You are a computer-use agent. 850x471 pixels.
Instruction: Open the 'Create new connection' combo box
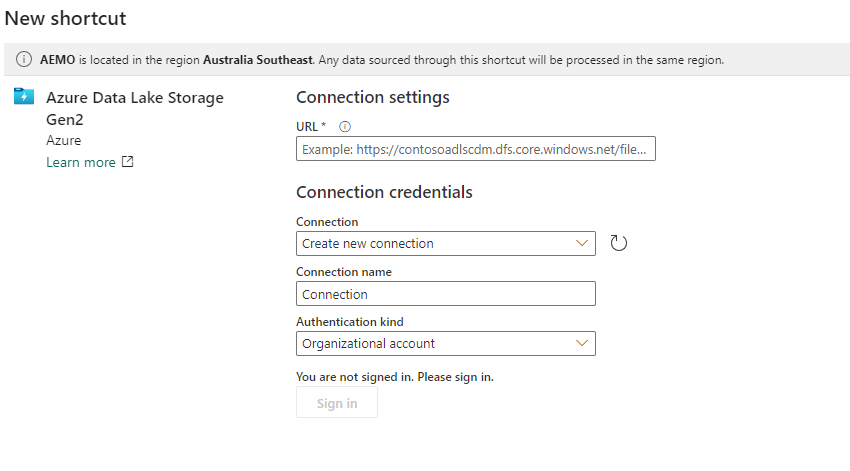coord(446,243)
